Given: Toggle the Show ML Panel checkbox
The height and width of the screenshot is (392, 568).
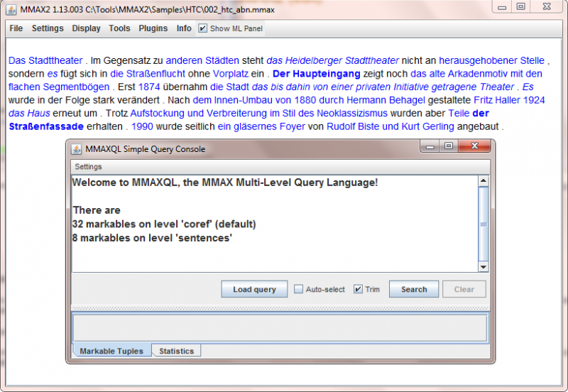Looking at the screenshot, I should tap(203, 28).
